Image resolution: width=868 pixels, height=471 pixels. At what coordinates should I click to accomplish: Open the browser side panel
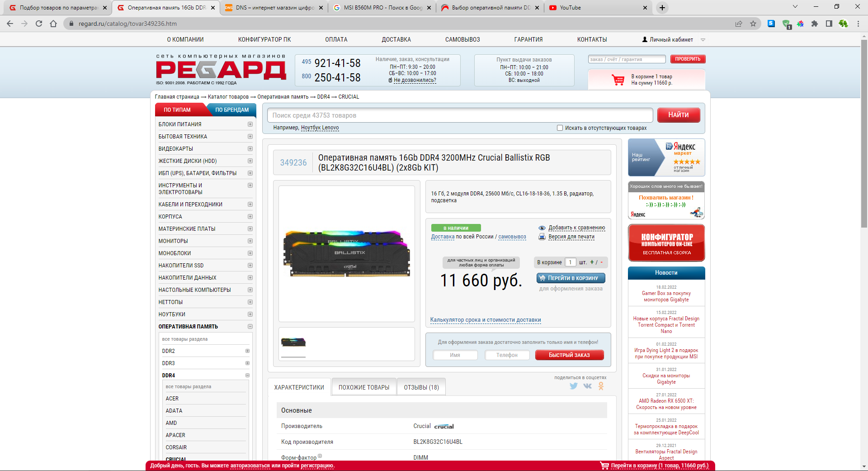click(829, 24)
